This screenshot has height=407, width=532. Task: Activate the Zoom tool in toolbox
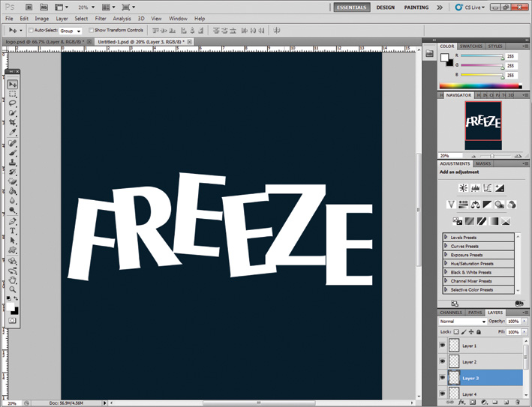pos(13,289)
